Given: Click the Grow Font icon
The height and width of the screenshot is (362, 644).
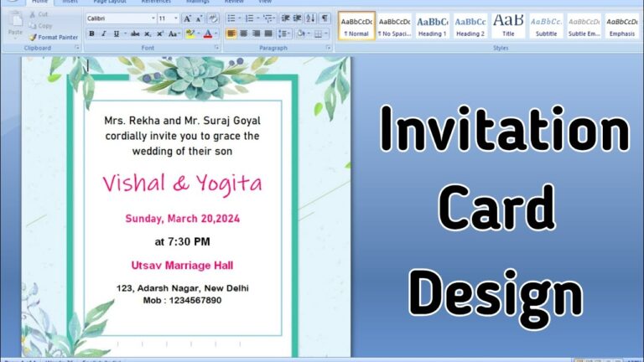Looking at the screenshot, I should click(186, 18).
